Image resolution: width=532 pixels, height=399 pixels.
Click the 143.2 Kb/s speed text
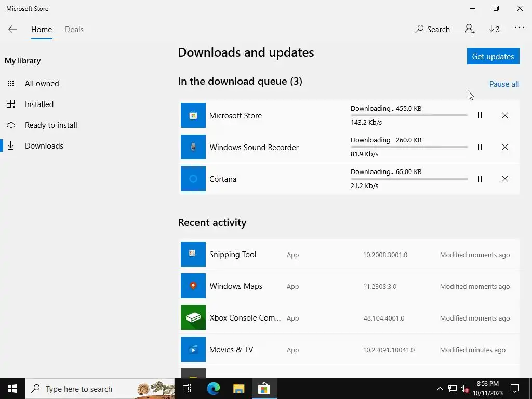coord(366,123)
